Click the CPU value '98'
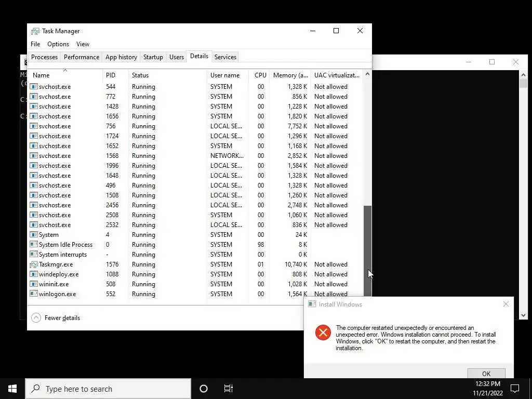This screenshot has width=532, height=399. 261,245
